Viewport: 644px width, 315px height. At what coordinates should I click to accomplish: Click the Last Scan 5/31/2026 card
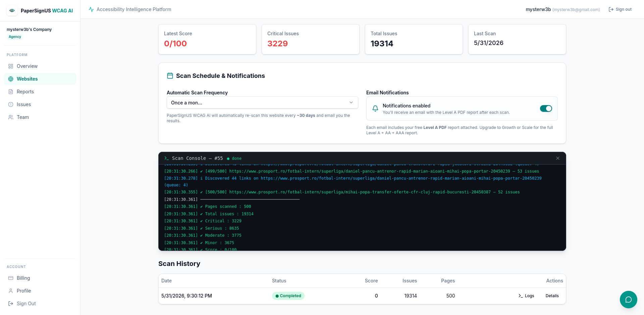517,39
